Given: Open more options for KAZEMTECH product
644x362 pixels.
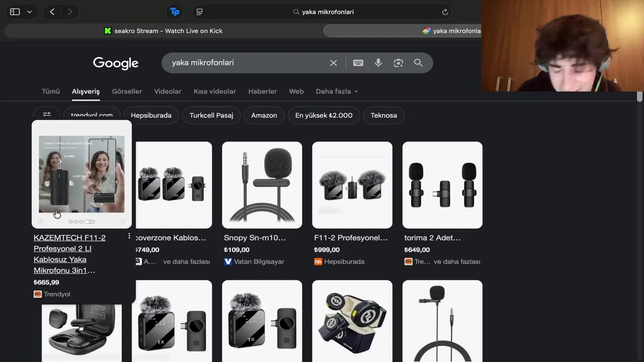Looking at the screenshot, I should [x=129, y=236].
